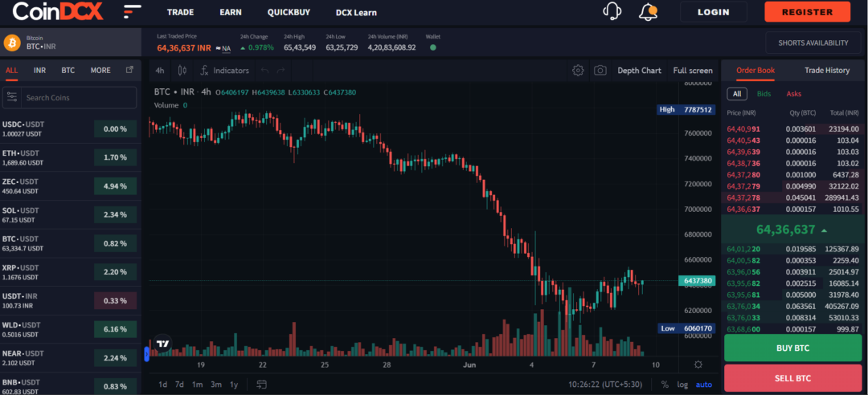The height and width of the screenshot is (395, 868).
Task: Click the CoinDCX logo
Action: 58,11
